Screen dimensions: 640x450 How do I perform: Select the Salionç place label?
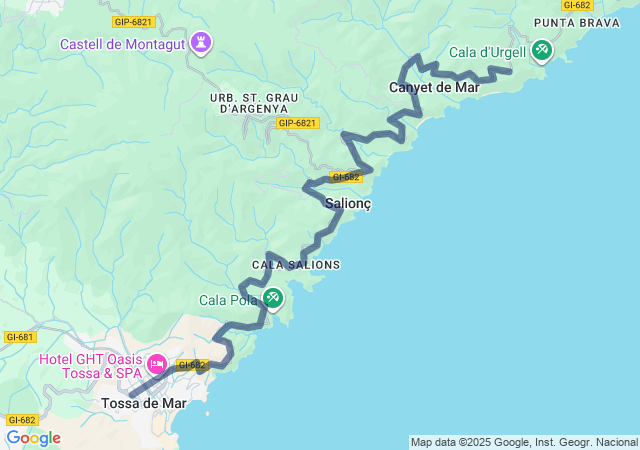tap(348, 203)
